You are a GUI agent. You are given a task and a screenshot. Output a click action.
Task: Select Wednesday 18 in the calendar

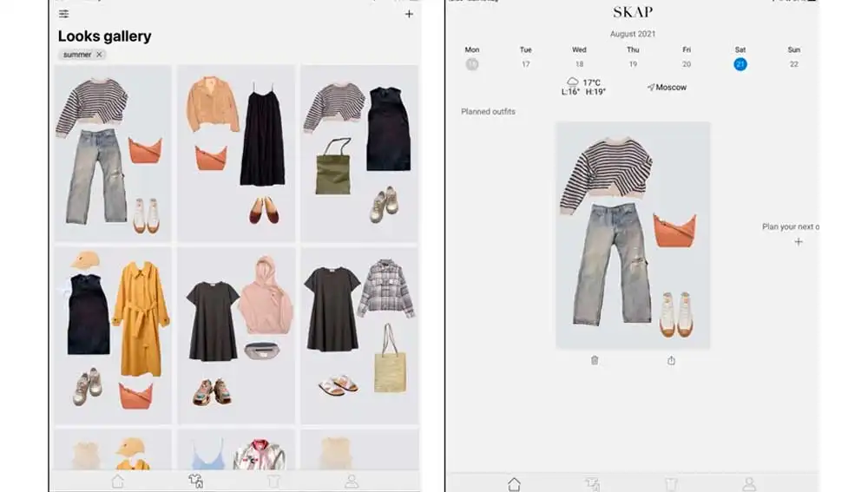[x=579, y=64]
